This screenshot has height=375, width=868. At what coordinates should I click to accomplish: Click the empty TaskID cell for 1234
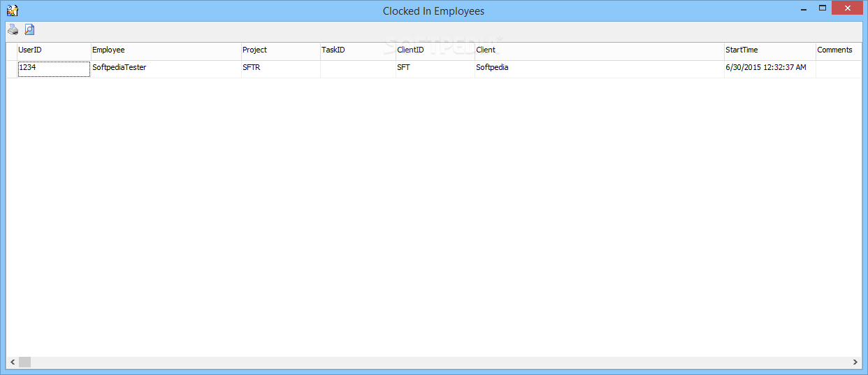[x=358, y=69]
